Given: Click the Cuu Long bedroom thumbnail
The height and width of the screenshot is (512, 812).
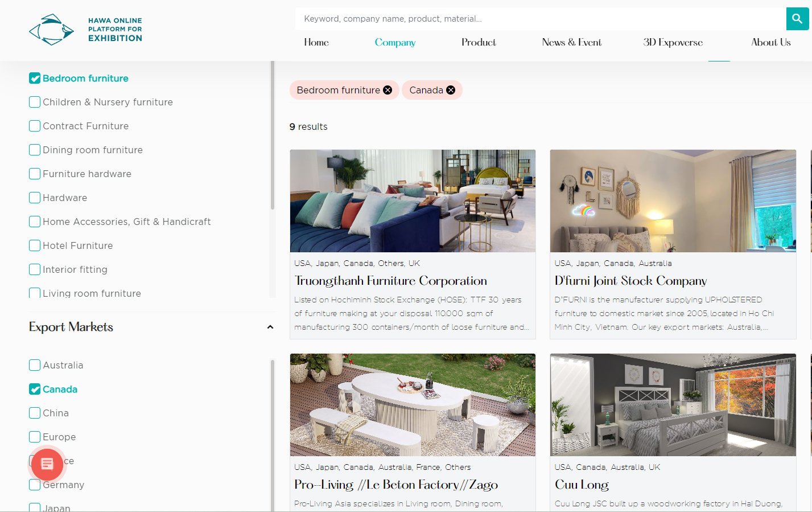Looking at the screenshot, I should coord(673,405).
